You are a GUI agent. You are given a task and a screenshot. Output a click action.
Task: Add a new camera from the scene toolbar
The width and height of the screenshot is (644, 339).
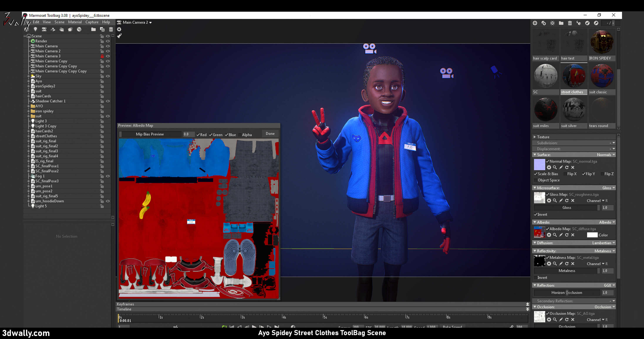click(x=44, y=29)
